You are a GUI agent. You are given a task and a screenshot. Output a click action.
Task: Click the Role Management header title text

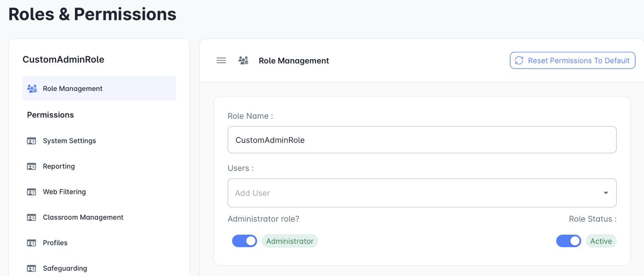tap(294, 61)
